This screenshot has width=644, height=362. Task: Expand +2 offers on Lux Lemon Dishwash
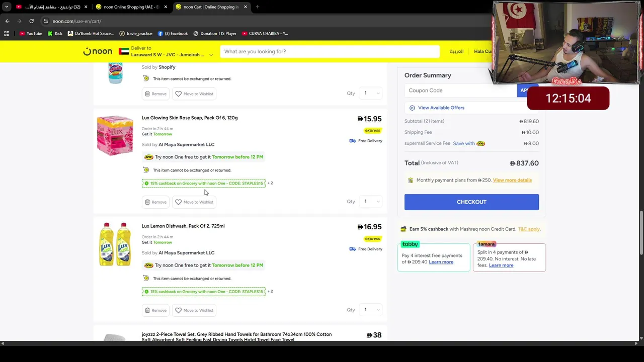click(270, 291)
